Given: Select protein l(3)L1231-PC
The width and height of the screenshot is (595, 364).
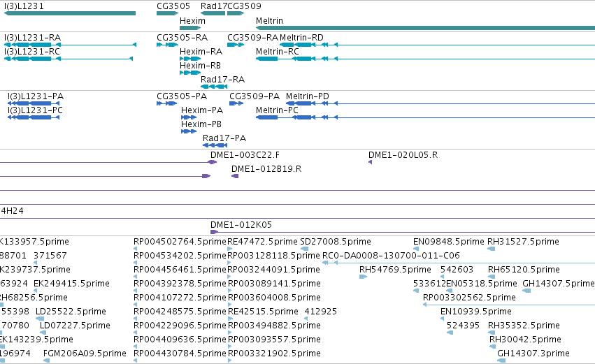Looking at the screenshot, I should 34,117.
